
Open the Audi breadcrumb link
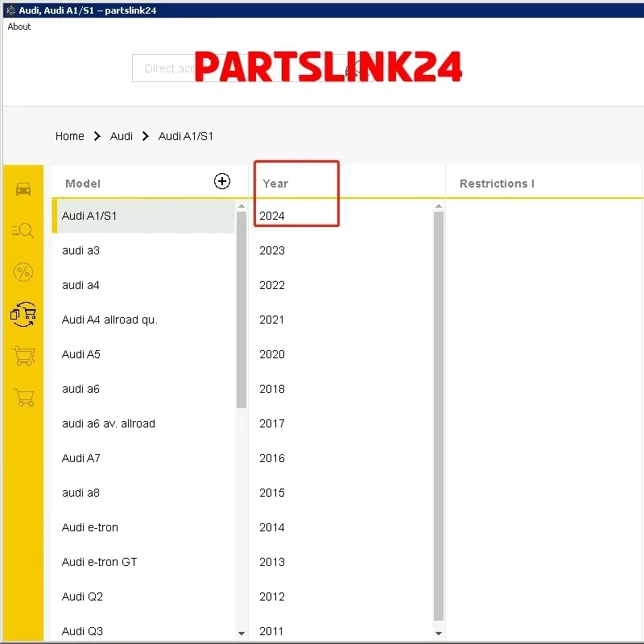[122, 136]
